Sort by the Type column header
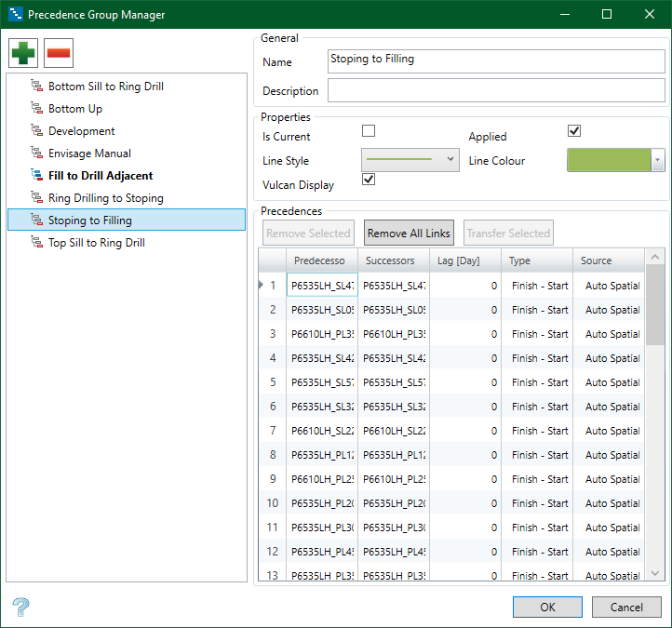 pos(537,261)
